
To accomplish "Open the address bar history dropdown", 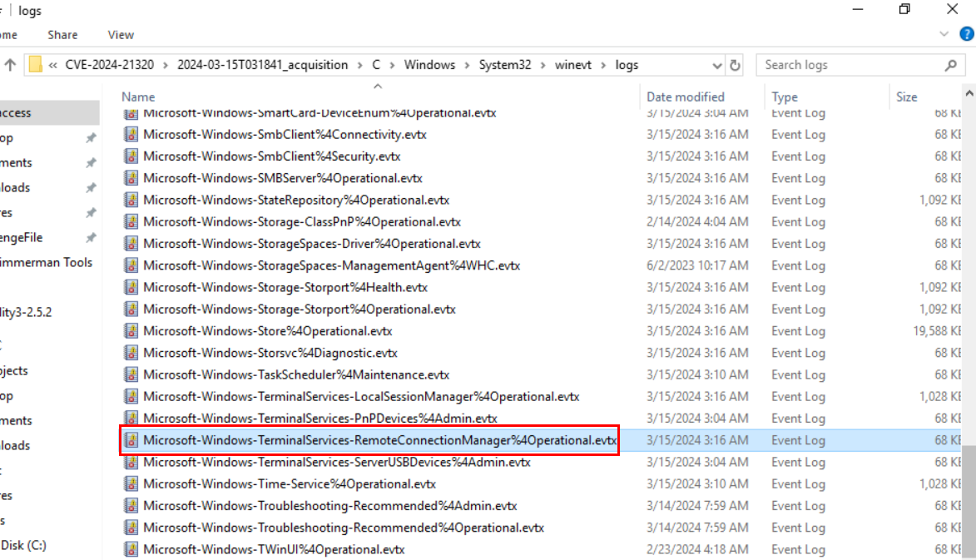I will [x=716, y=66].
